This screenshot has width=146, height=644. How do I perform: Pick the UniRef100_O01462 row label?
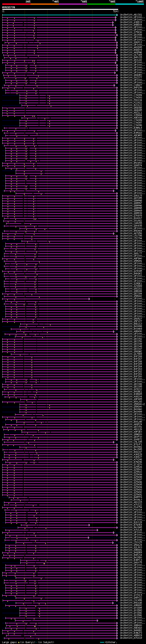(x=131, y=221)
